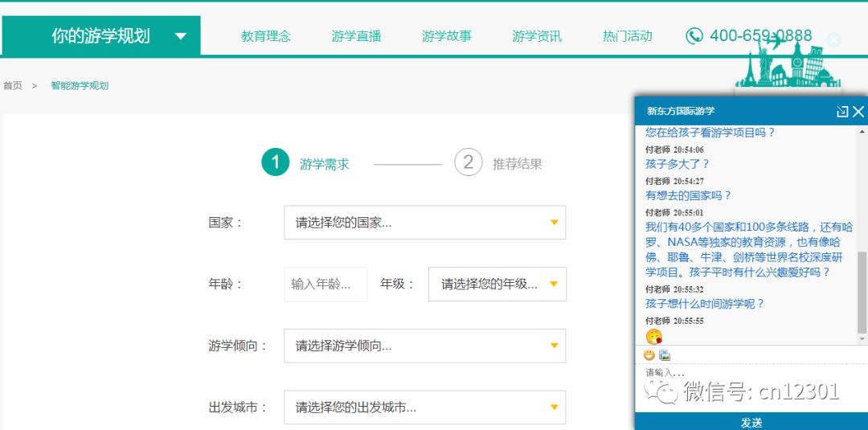Click the chat scrollbar up arrow
Viewport: 868px width, 430px height.
[862, 132]
